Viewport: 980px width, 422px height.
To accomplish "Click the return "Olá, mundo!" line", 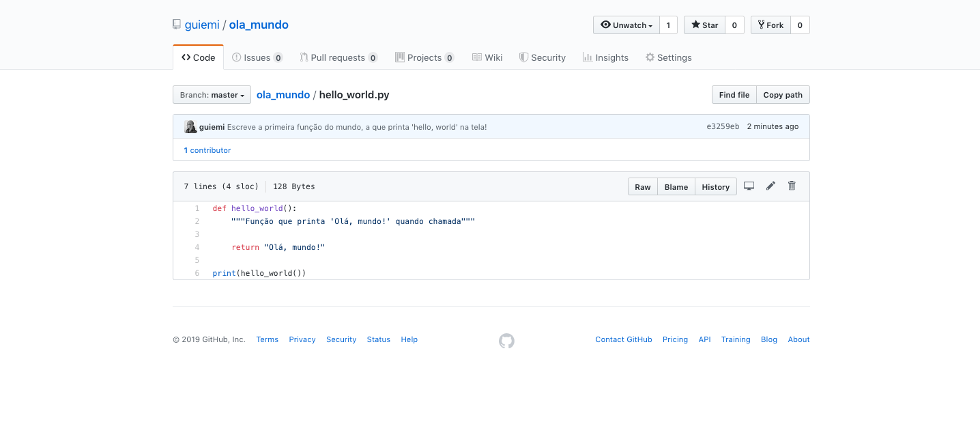I will coord(278,247).
